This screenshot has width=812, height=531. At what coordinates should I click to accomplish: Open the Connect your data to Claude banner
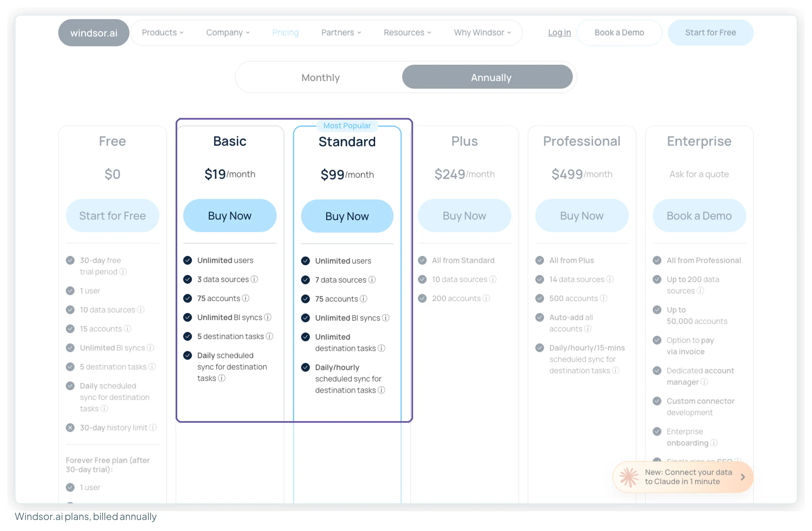tap(683, 477)
